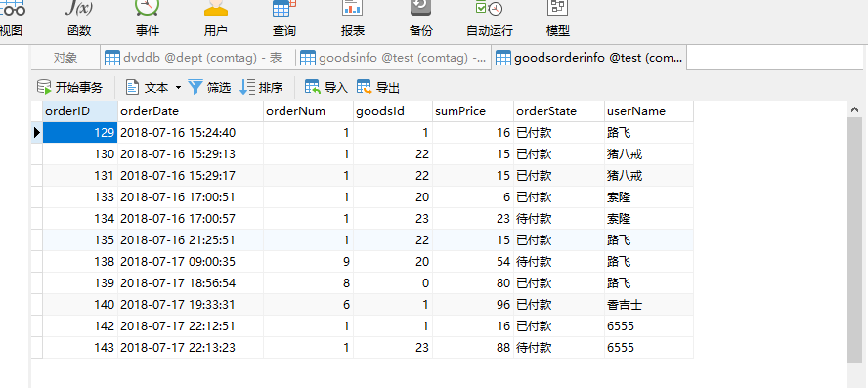Click the userName column header

click(x=648, y=111)
